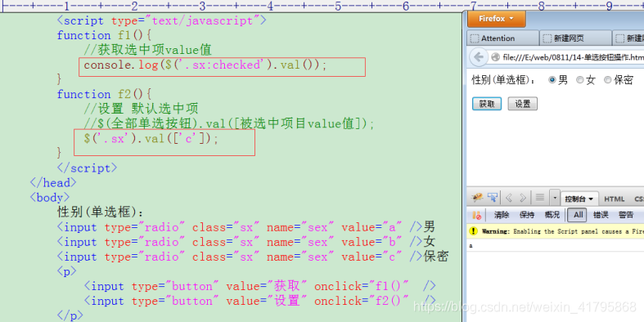This screenshot has width=644, height=322.
Task: Click the radio input line with value="a"
Action: tap(245, 227)
